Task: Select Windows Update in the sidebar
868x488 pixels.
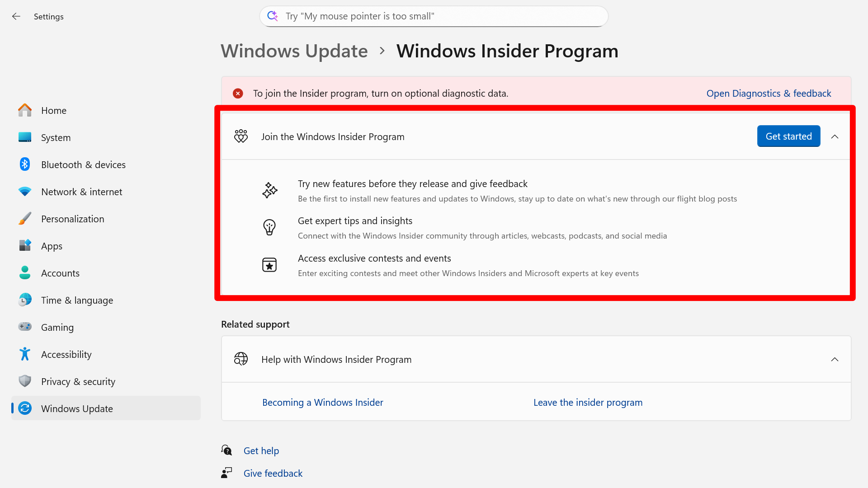Action: pyautogui.click(x=77, y=408)
